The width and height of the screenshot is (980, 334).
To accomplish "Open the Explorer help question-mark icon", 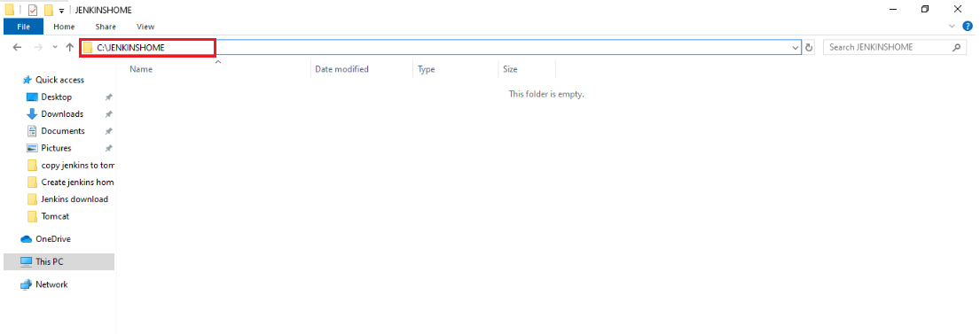I will 968,27.
